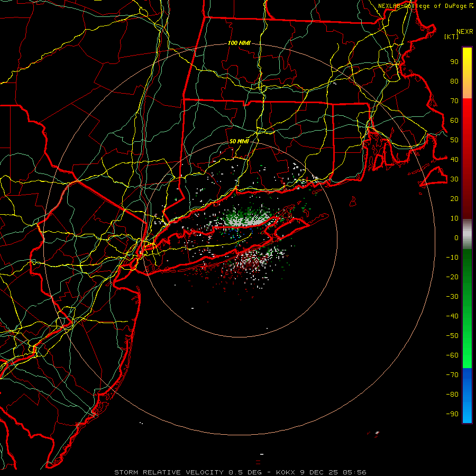Viewport: 476px width, 476px height.
Task: Click the -60 value on the velocity scale
Action: [452, 355]
